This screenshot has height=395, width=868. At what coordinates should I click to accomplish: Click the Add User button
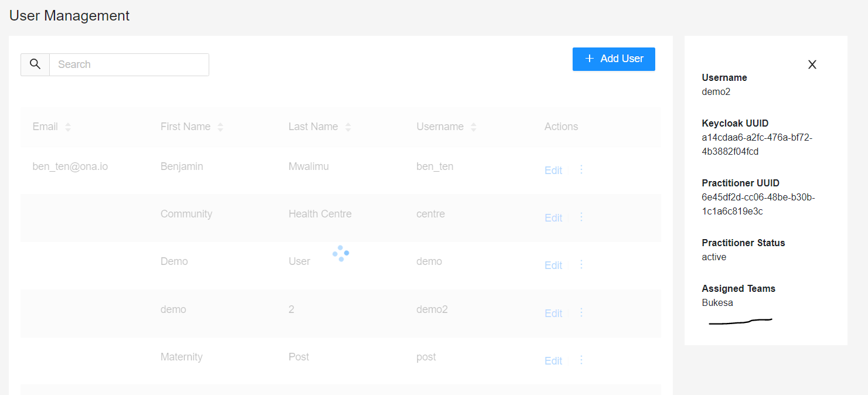click(614, 59)
